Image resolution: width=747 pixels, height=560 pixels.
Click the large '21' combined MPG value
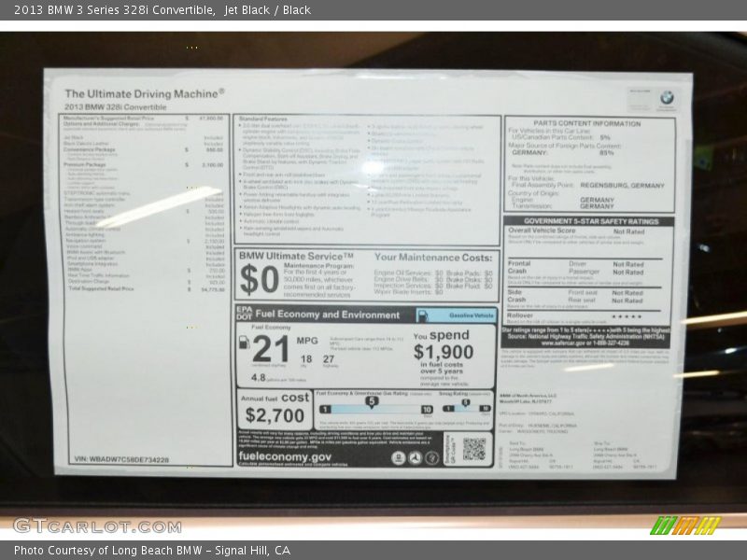pos(271,348)
